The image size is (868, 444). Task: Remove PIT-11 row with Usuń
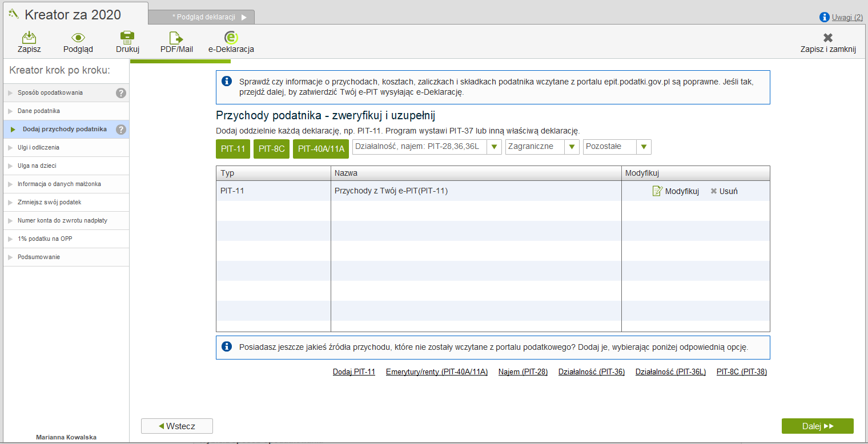pyautogui.click(x=724, y=191)
